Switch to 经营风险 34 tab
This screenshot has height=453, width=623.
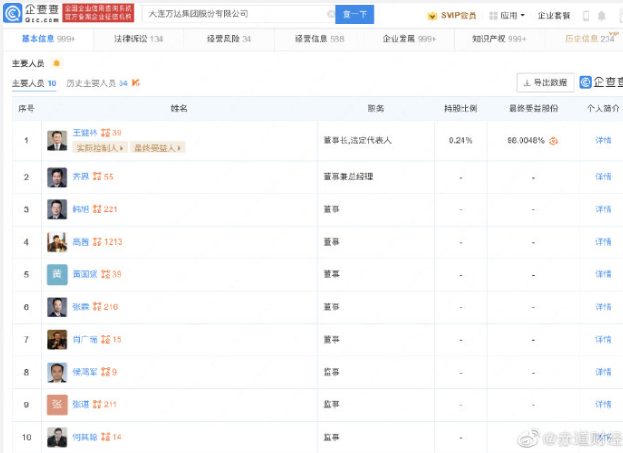tap(228, 39)
